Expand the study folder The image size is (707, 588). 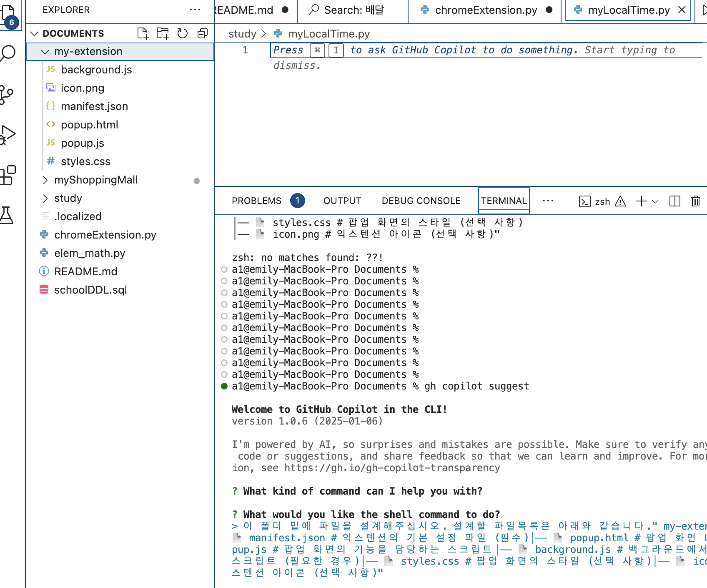coord(45,199)
